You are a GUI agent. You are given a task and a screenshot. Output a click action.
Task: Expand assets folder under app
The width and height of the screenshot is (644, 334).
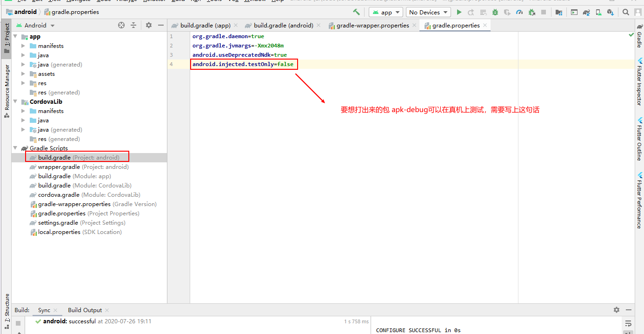point(24,73)
